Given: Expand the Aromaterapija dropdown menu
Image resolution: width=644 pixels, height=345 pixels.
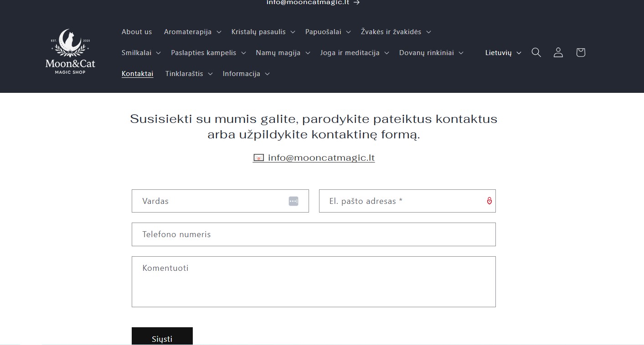Looking at the screenshot, I should coord(192,32).
